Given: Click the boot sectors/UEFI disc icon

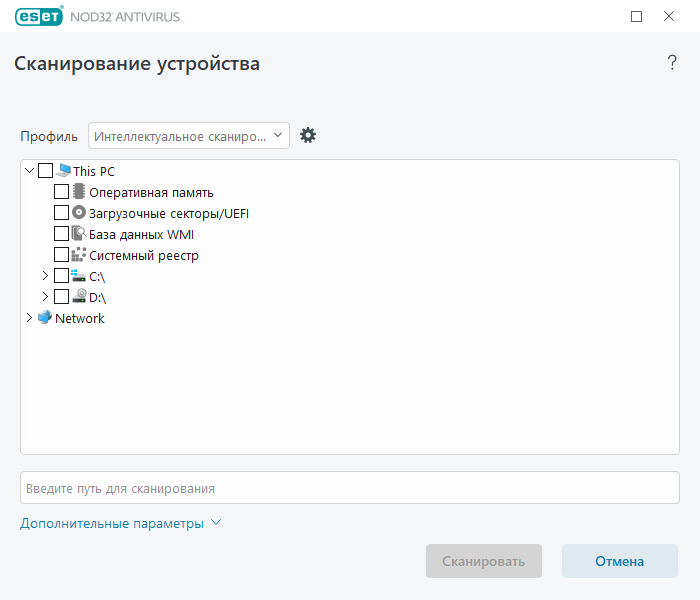Looking at the screenshot, I should pos(79,212).
